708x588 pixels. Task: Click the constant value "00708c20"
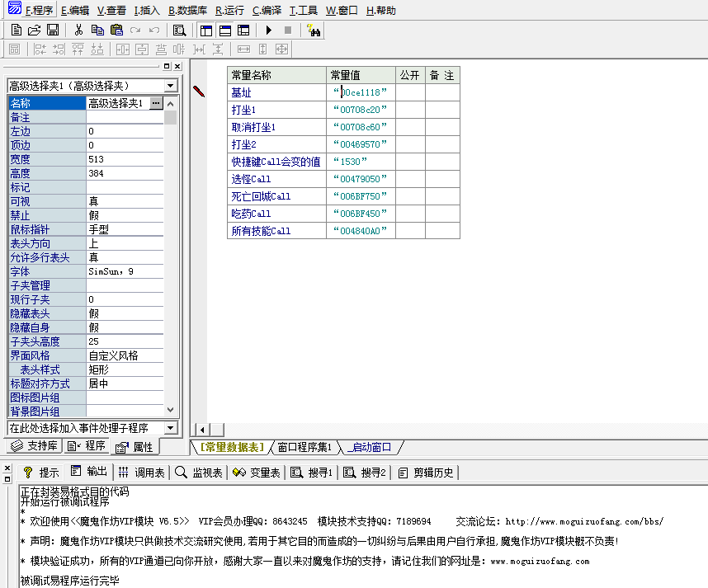click(x=361, y=110)
